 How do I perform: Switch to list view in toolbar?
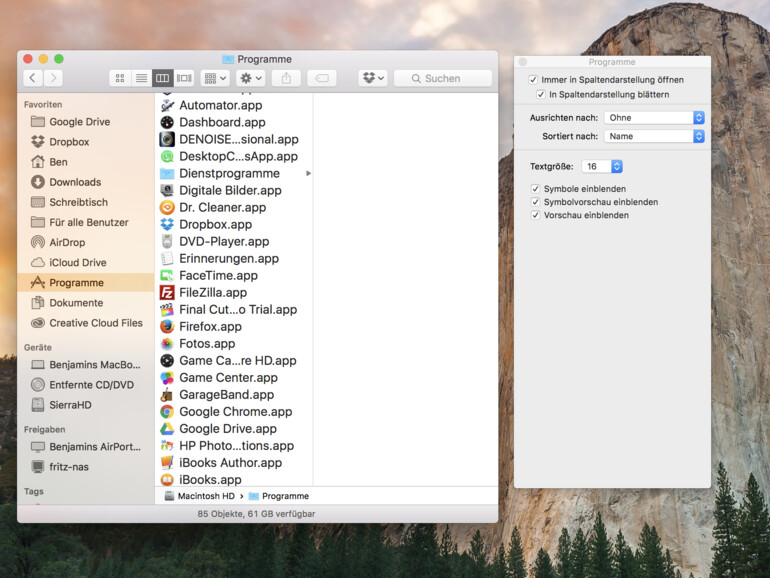(141, 78)
